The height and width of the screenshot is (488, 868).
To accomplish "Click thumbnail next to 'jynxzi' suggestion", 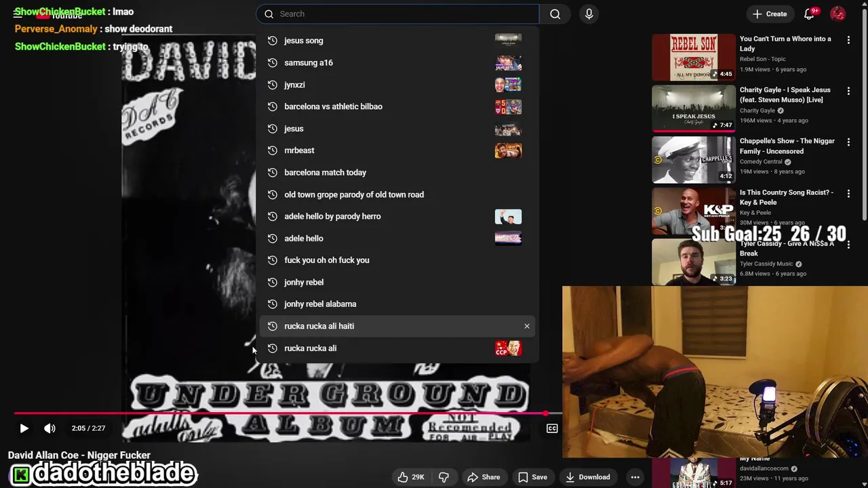I will [508, 85].
